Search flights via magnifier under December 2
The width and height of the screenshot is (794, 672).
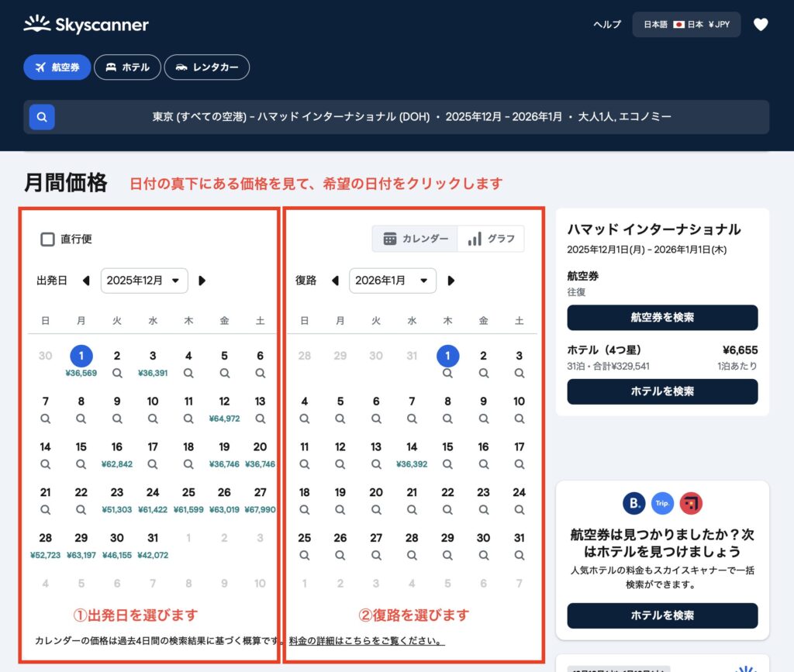[116, 373]
